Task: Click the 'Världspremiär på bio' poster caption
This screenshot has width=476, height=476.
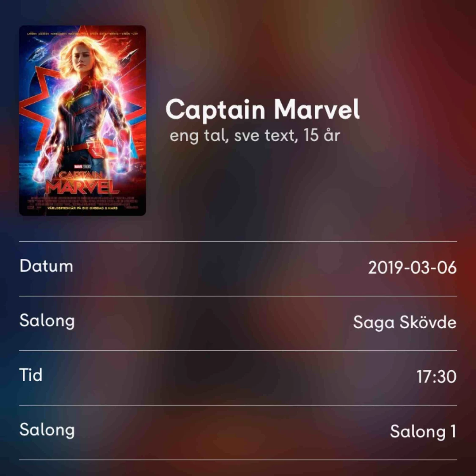Action: 83,208
